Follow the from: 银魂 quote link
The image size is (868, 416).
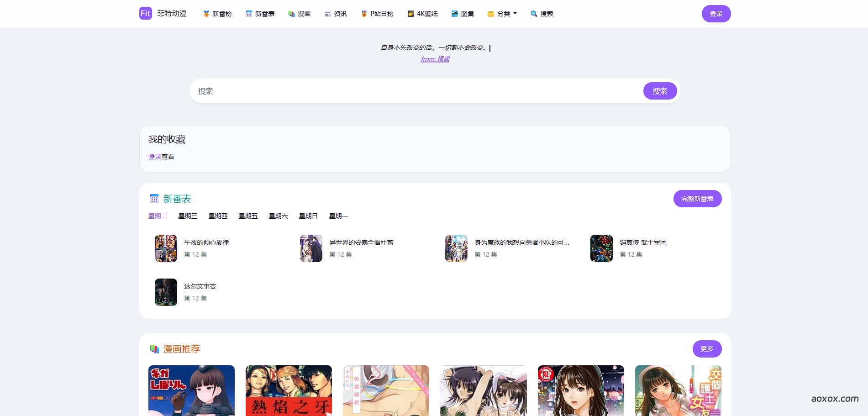[435, 59]
